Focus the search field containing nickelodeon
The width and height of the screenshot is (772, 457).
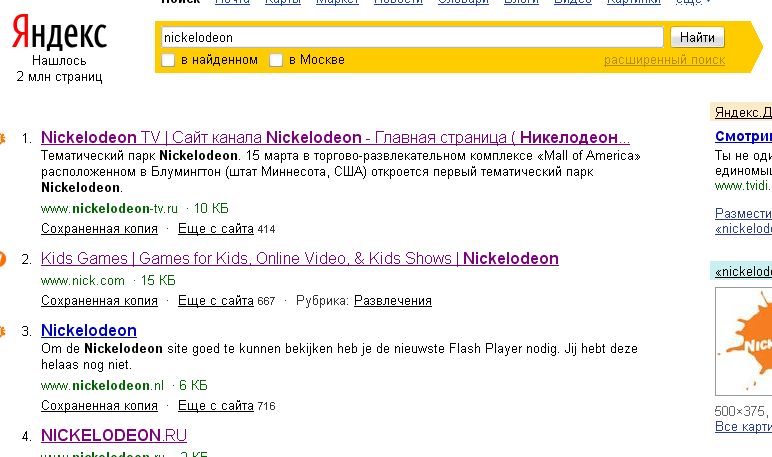pos(412,37)
